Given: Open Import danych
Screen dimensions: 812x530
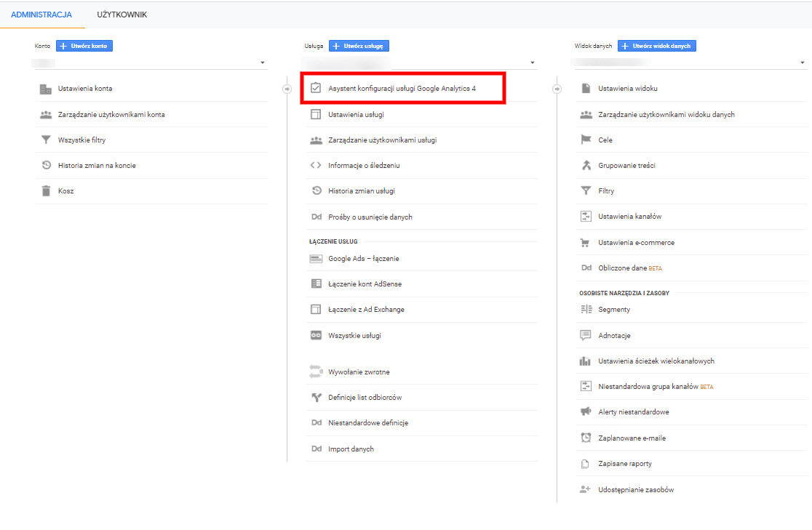Looking at the screenshot, I should pyautogui.click(x=351, y=449).
